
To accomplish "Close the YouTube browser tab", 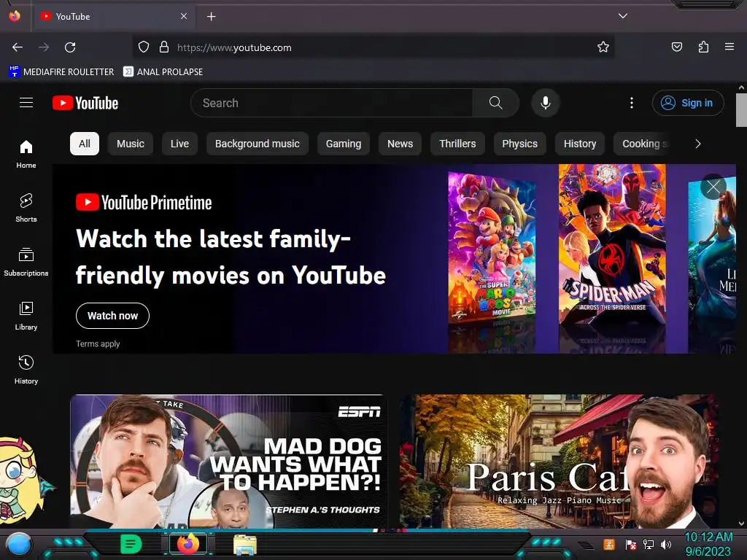I will point(184,16).
